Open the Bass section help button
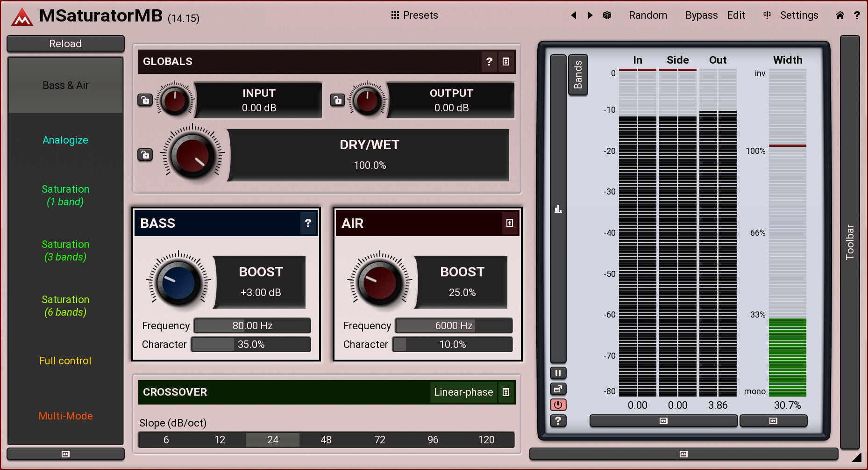Screen dimensions: 868x470 click(x=308, y=224)
